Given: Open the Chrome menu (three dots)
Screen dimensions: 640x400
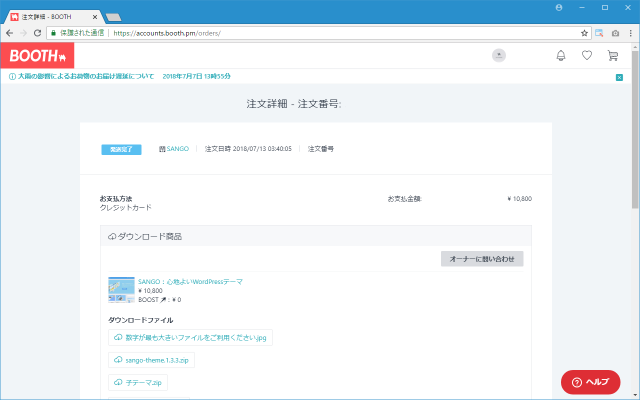Looking at the screenshot, I should click(630, 32).
